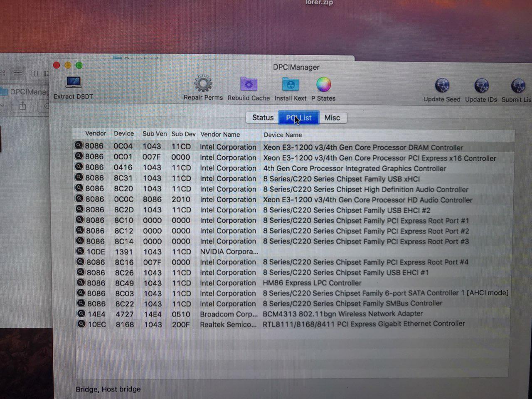
Task: Click the 'Broadcom Corp...' vendor name cell
Action: pyautogui.click(x=229, y=314)
